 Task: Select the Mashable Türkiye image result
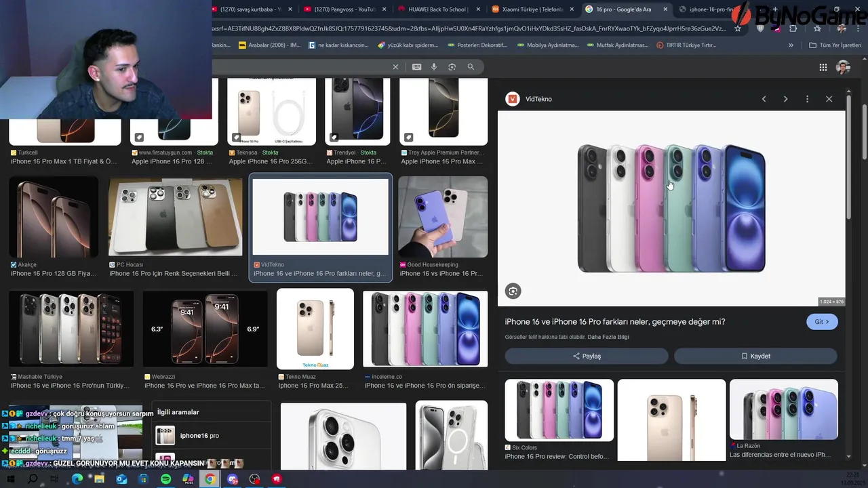(71, 329)
